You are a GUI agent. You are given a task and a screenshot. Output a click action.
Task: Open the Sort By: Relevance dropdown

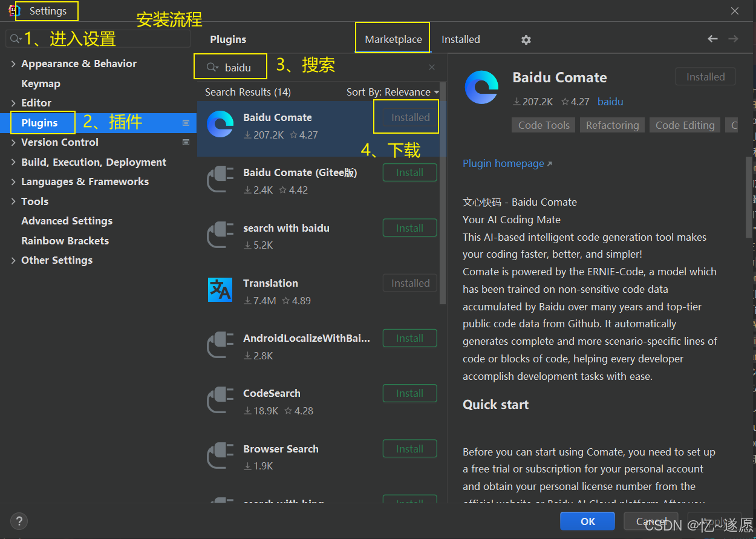coord(393,92)
